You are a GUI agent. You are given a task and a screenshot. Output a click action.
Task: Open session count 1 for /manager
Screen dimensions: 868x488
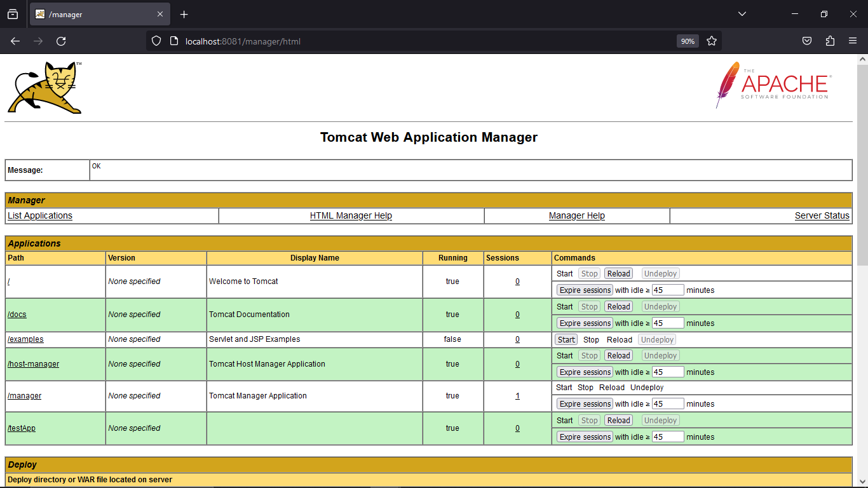click(517, 396)
